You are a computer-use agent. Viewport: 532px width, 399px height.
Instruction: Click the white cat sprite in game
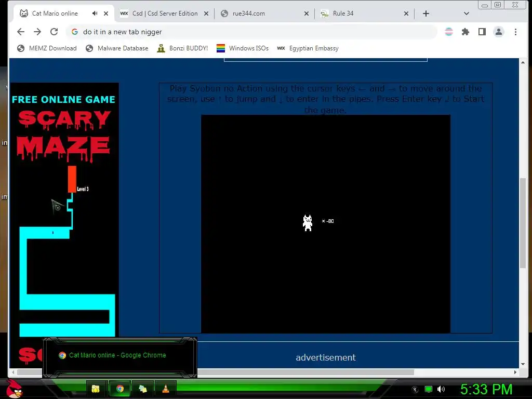[308, 223]
